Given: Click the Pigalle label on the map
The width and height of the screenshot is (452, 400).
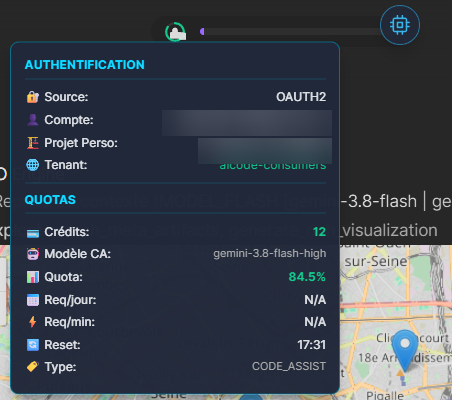Looking at the screenshot, I should [385, 395].
